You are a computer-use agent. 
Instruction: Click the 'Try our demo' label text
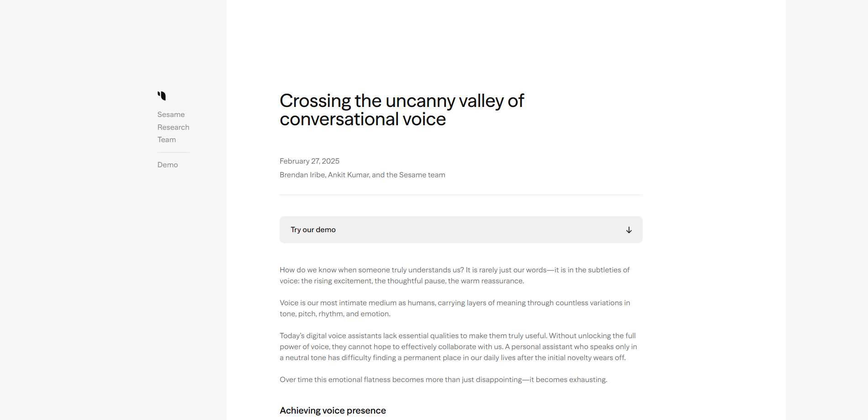[x=313, y=229]
